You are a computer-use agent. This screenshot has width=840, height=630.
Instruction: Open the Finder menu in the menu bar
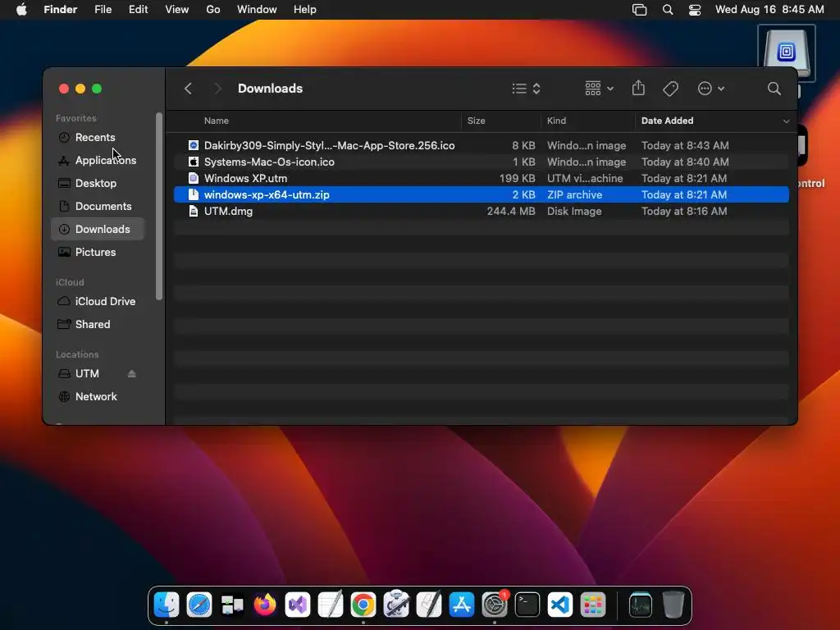pyautogui.click(x=60, y=10)
